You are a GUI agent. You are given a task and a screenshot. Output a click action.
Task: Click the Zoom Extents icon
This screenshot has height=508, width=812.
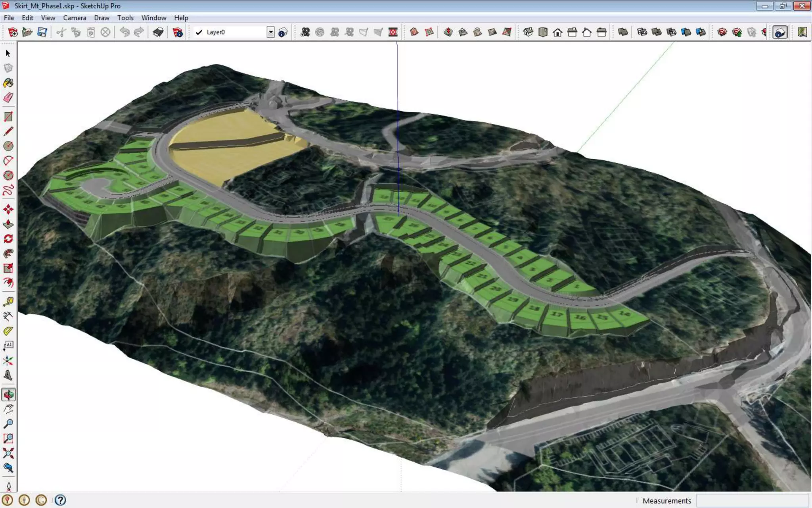click(x=8, y=453)
